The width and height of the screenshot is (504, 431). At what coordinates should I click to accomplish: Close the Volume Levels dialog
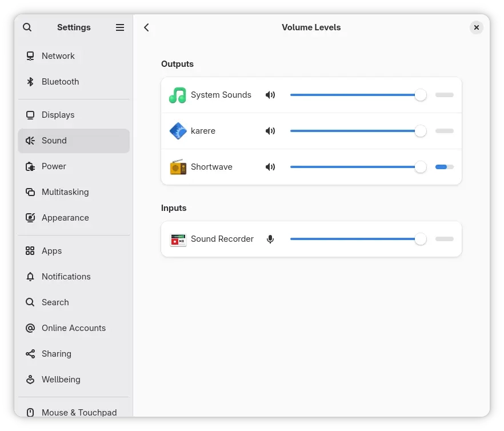pos(477,27)
